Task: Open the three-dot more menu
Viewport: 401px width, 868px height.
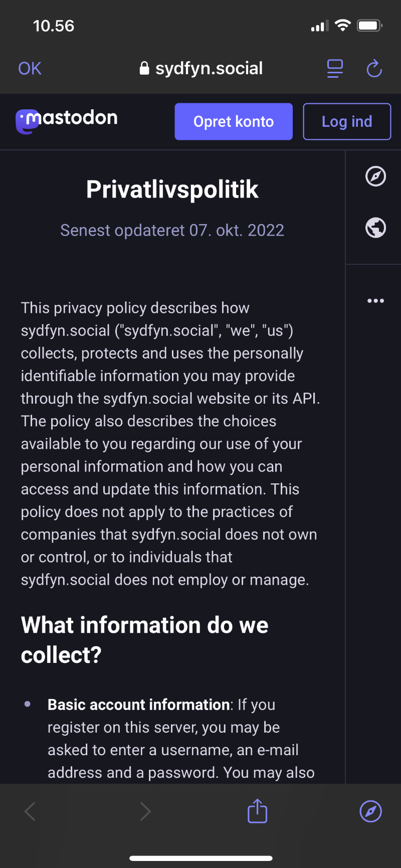Action: coord(375,301)
